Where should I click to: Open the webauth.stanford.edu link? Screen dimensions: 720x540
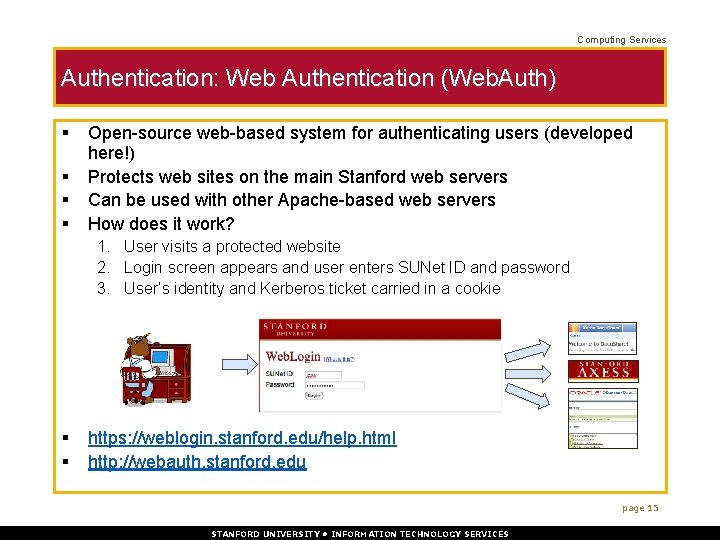coord(197,461)
